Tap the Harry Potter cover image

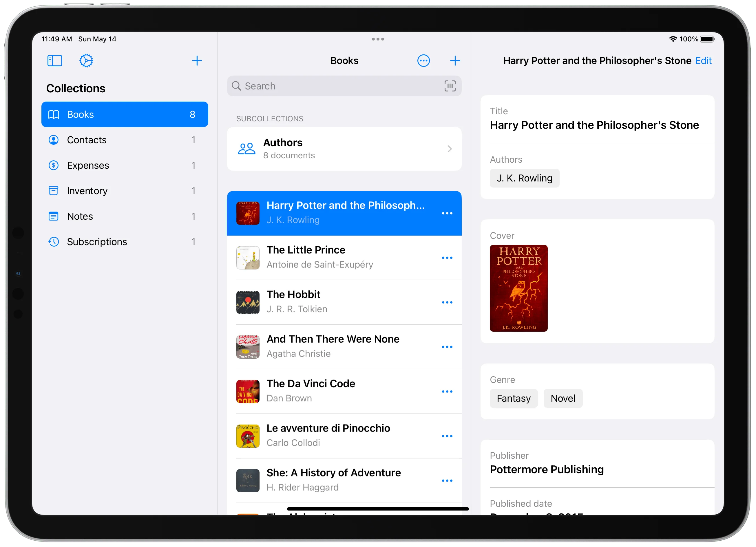point(518,288)
